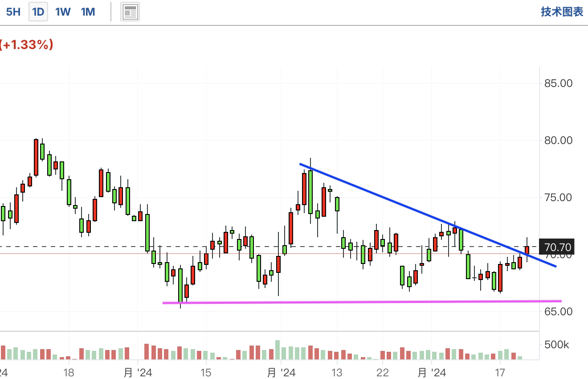Click the 85.00 price axis label
Image resolution: width=588 pixels, height=379 pixels.
558,83
